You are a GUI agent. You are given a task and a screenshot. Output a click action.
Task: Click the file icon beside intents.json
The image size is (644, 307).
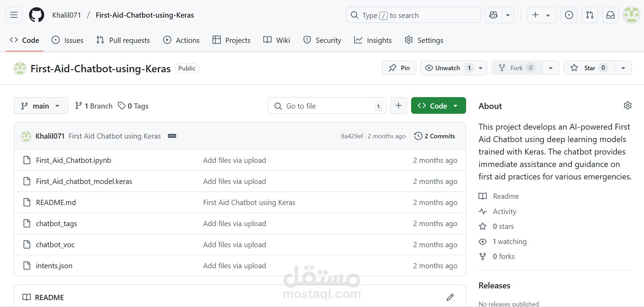27,266
